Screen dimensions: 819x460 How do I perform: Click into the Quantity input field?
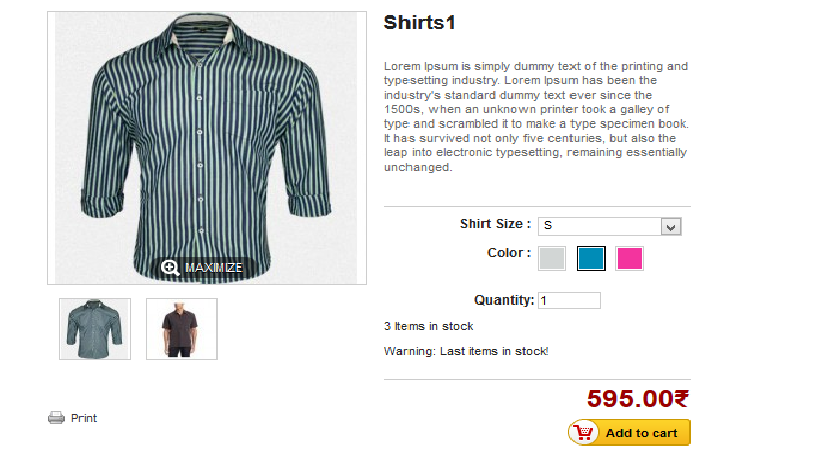[569, 300]
